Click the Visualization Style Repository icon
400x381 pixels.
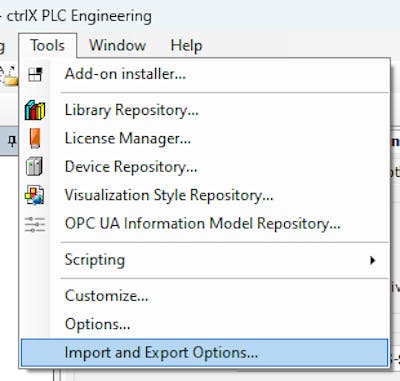pyautogui.click(x=35, y=195)
